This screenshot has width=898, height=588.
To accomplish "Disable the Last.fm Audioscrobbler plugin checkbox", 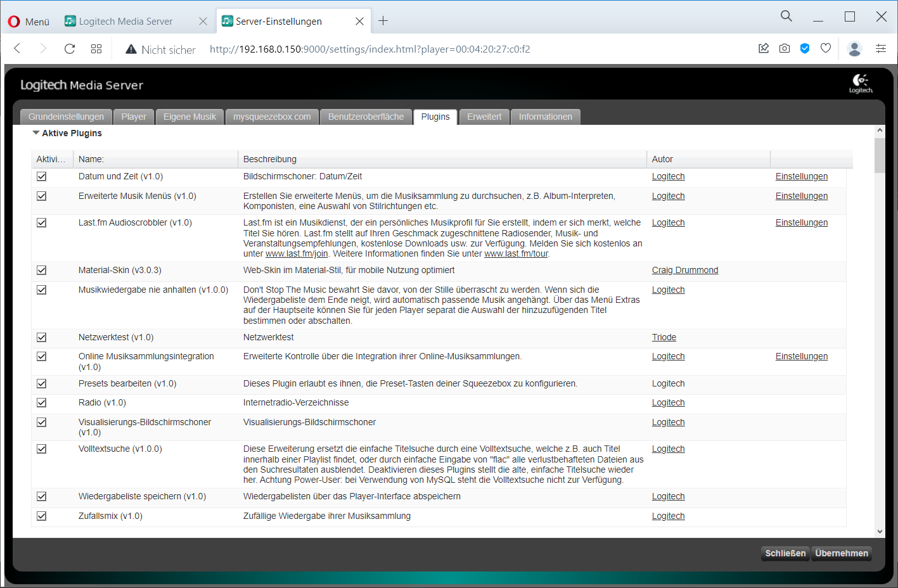I will coord(42,223).
